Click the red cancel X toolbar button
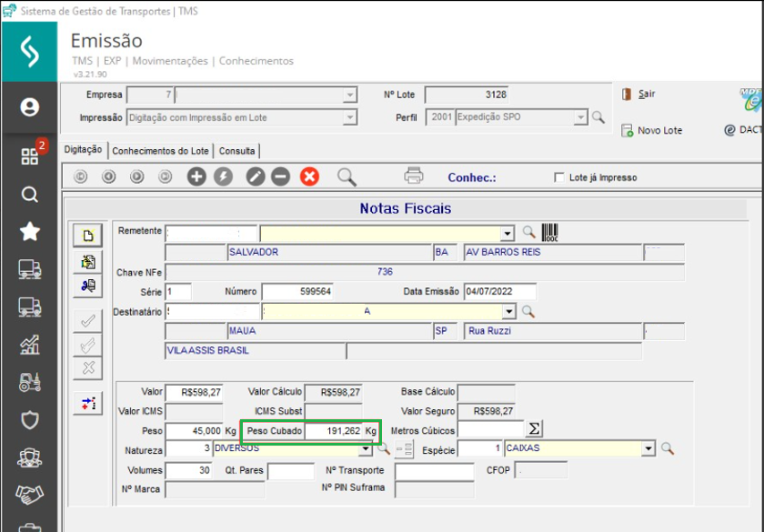This screenshot has width=764, height=532. point(309,176)
